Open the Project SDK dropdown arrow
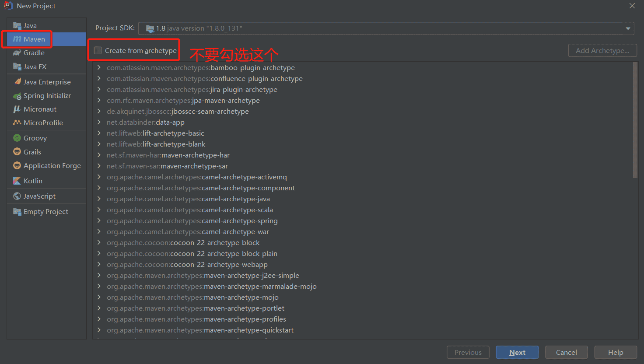This screenshot has height=364, width=644. pyautogui.click(x=628, y=28)
